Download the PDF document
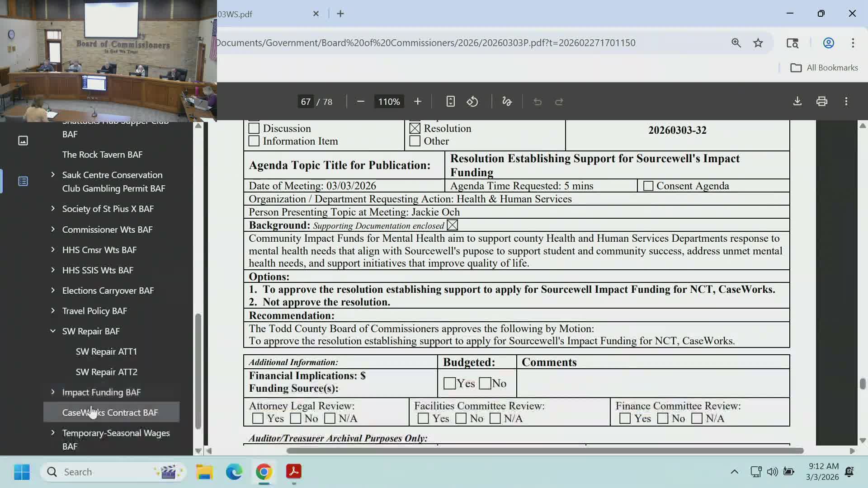868x488 pixels. [x=797, y=102]
